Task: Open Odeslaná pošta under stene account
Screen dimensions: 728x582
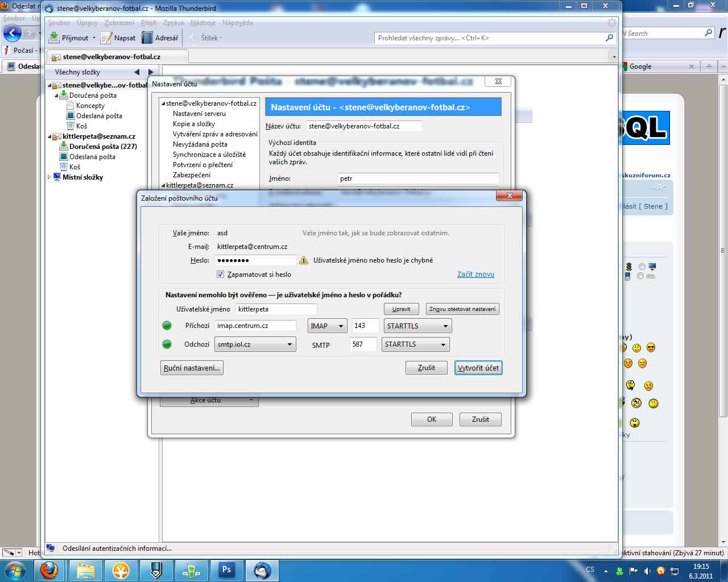Action: (x=99, y=116)
